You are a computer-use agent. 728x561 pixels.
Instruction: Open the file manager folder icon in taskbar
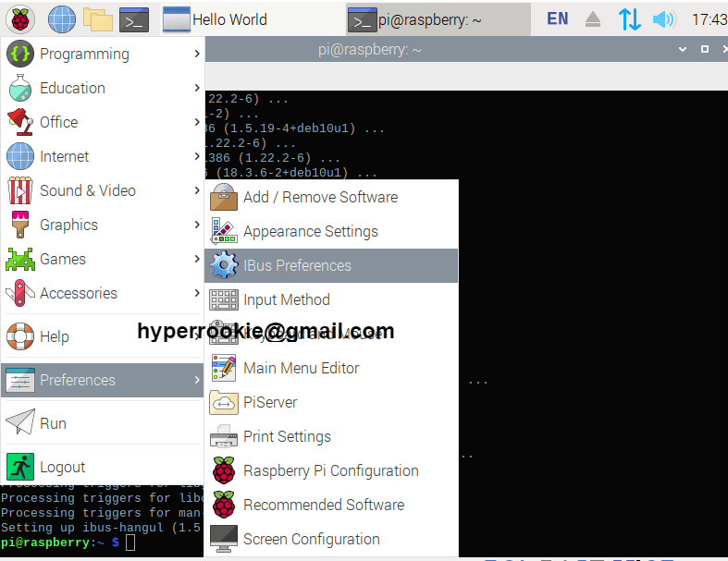point(97,20)
